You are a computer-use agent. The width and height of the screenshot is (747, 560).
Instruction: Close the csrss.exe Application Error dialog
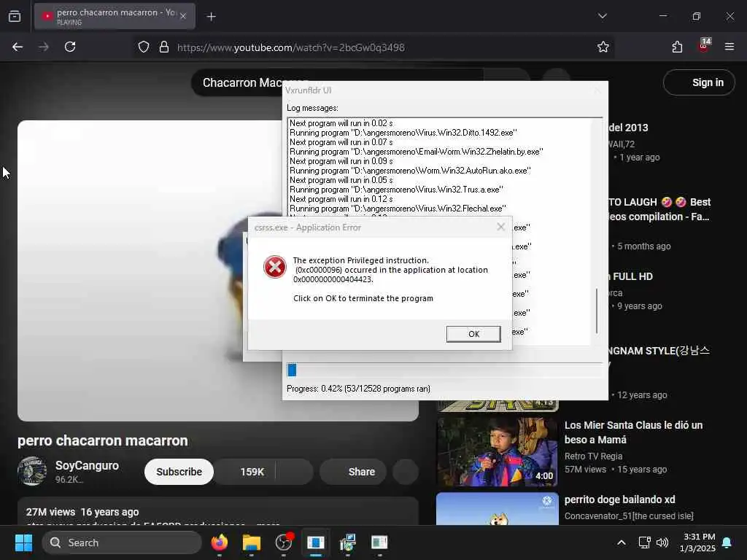(x=500, y=227)
